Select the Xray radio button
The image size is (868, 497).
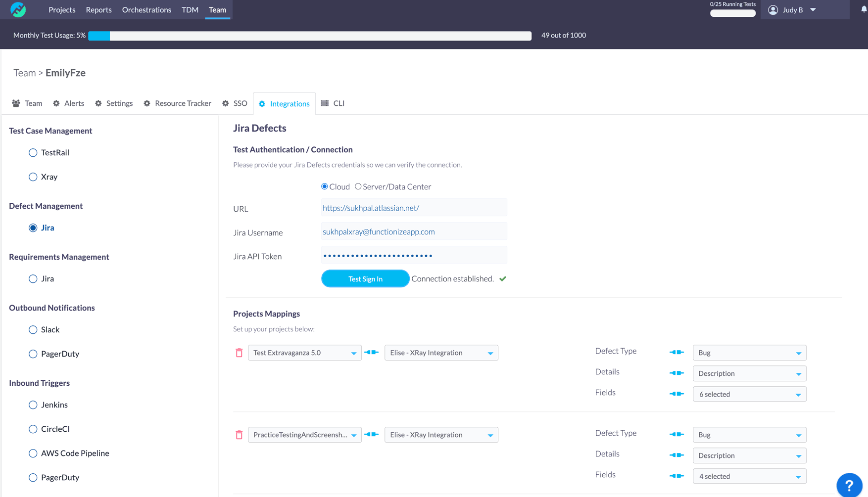(33, 177)
